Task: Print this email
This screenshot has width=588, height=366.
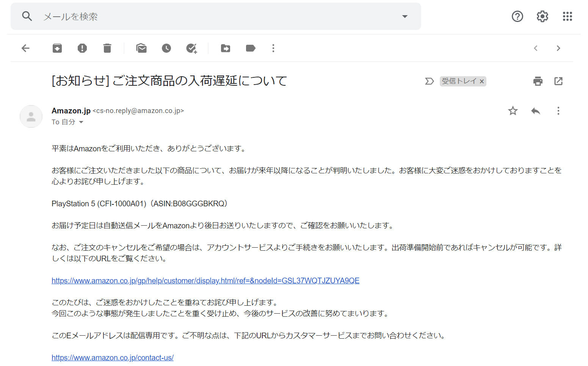Action: point(538,81)
